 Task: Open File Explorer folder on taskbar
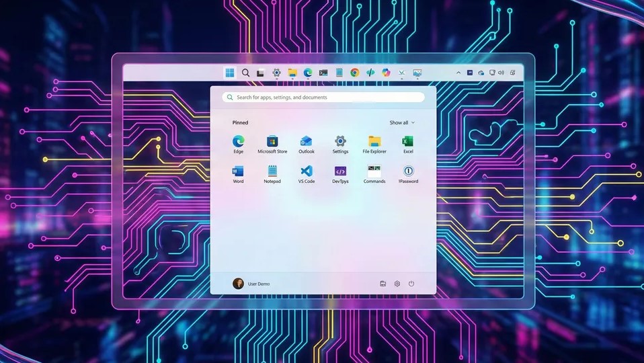click(x=292, y=73)
